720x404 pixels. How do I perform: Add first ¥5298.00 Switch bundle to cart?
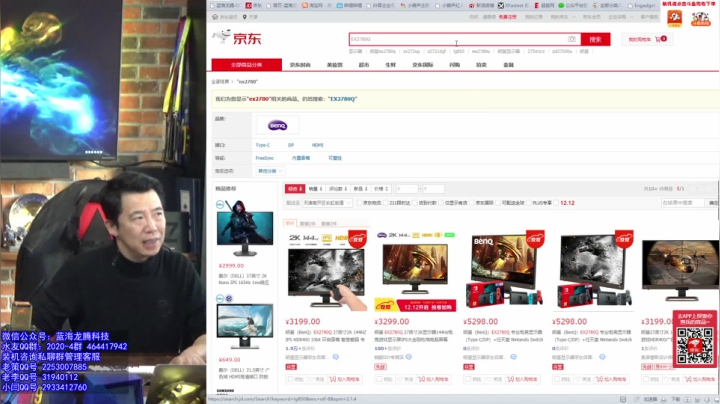click(522, 379)
